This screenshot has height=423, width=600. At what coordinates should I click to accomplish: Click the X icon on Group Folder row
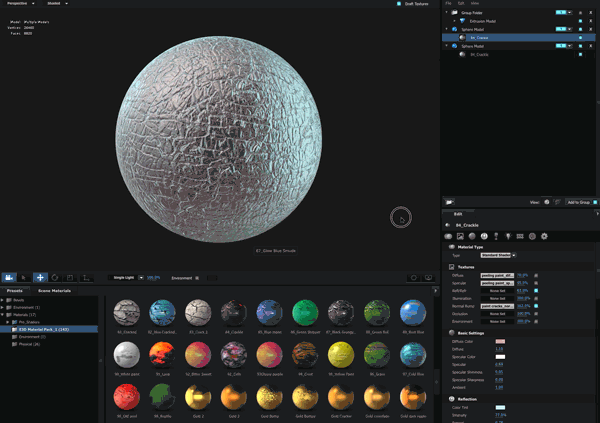(x=592, y=13)
